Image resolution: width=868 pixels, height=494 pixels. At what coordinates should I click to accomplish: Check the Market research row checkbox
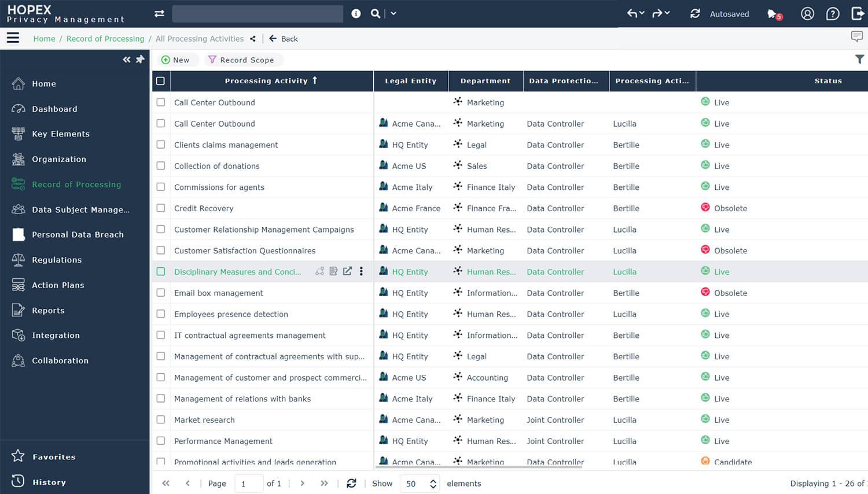pos(161,419)
